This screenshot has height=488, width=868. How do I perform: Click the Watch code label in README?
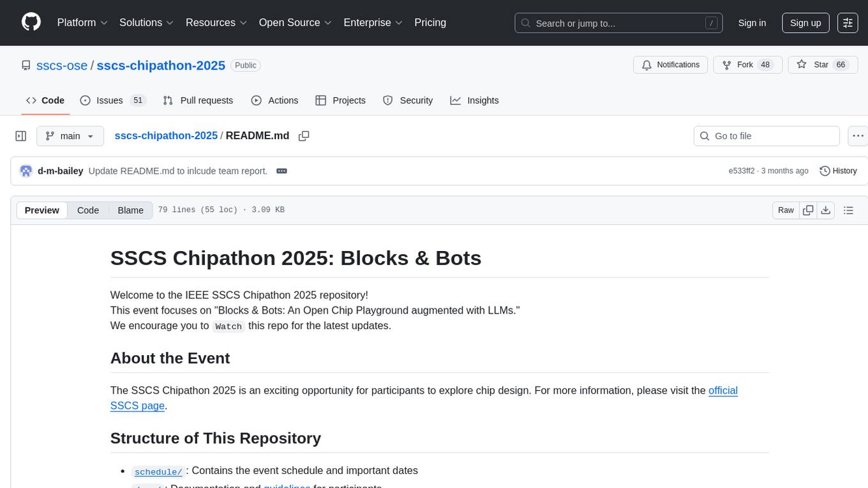pos(228,326)
